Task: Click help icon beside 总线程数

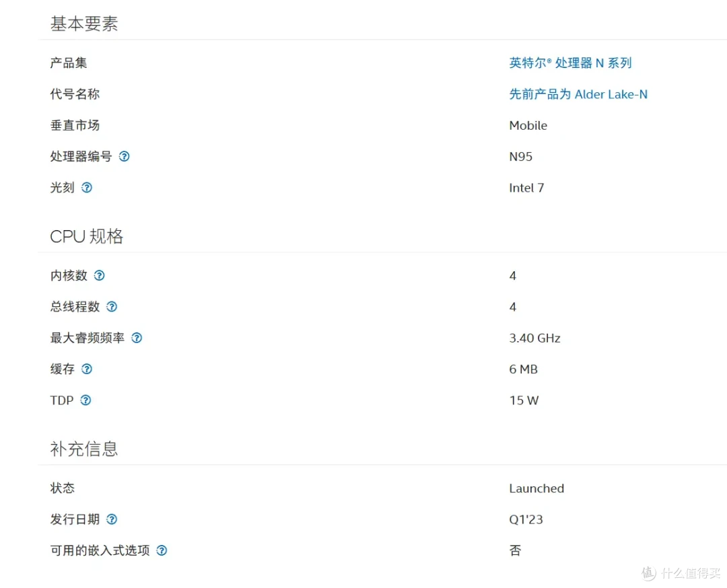Action: [112, 307]
